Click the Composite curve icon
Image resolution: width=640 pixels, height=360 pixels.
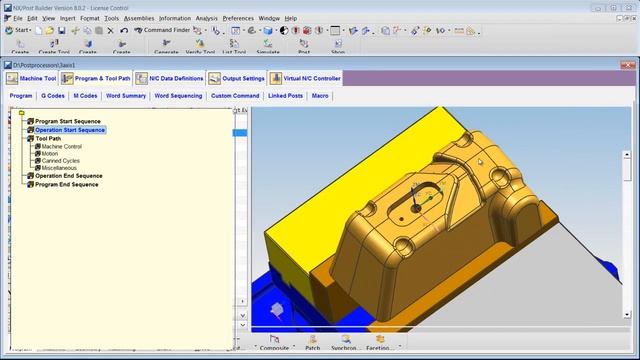tap(274, 342)
